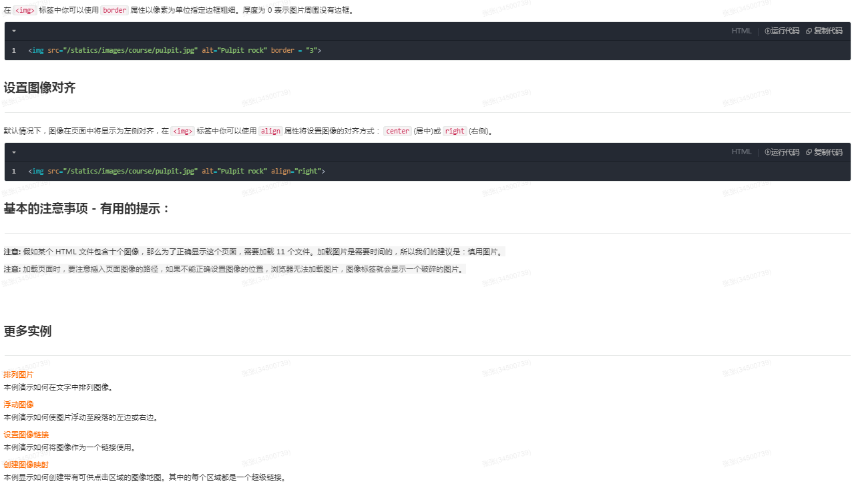Open the 排列图片 example link

click(19, 374)
